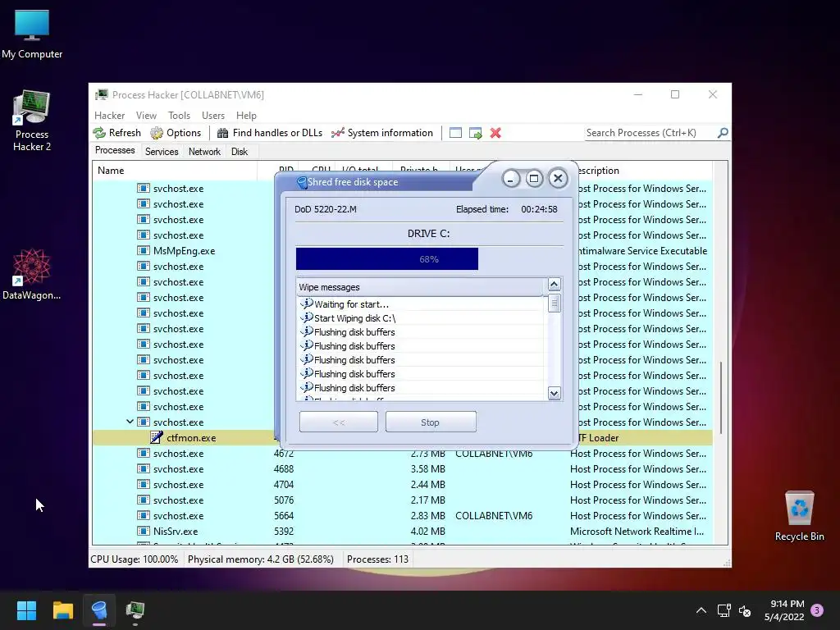Click the red X terminate icon
840x630 pixels.
point(495,133)
